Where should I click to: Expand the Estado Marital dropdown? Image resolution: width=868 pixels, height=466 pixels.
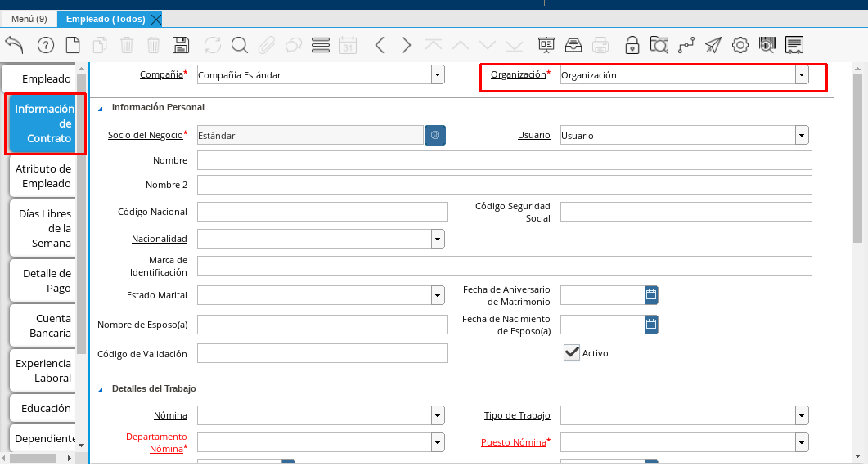438,295
